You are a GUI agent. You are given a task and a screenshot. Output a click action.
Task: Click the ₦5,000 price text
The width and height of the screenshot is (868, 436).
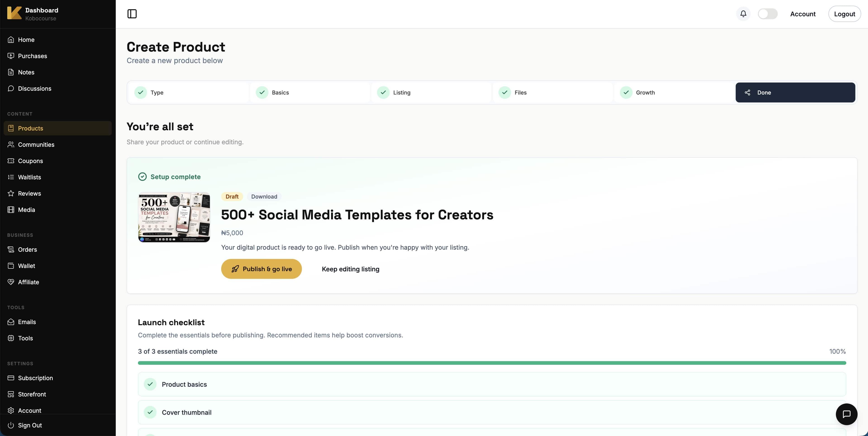click(232, 233)
